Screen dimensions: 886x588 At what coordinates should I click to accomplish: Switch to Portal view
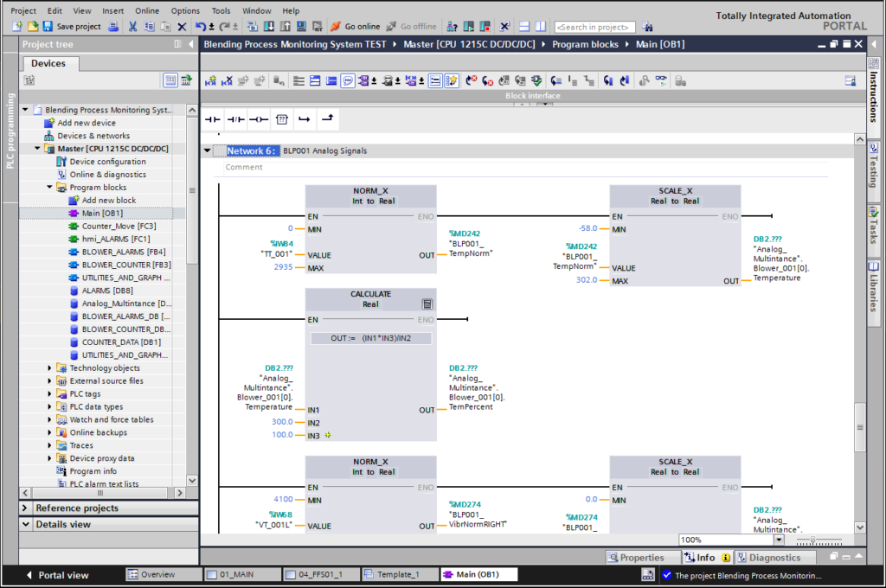(x=56, y=575)
